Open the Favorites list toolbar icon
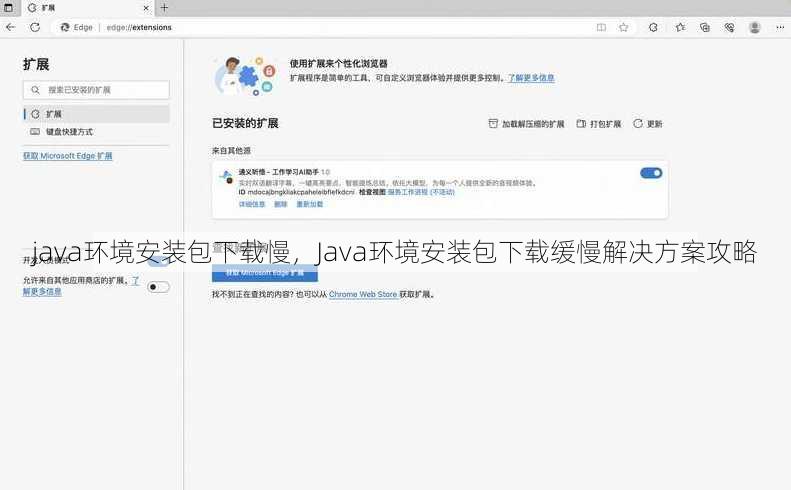Viewport: 791px width, 490px height. (x=680, y=27)
